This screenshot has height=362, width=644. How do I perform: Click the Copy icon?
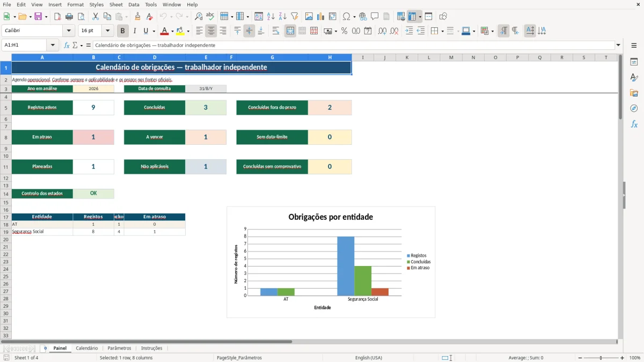click(x=107, y=17)
